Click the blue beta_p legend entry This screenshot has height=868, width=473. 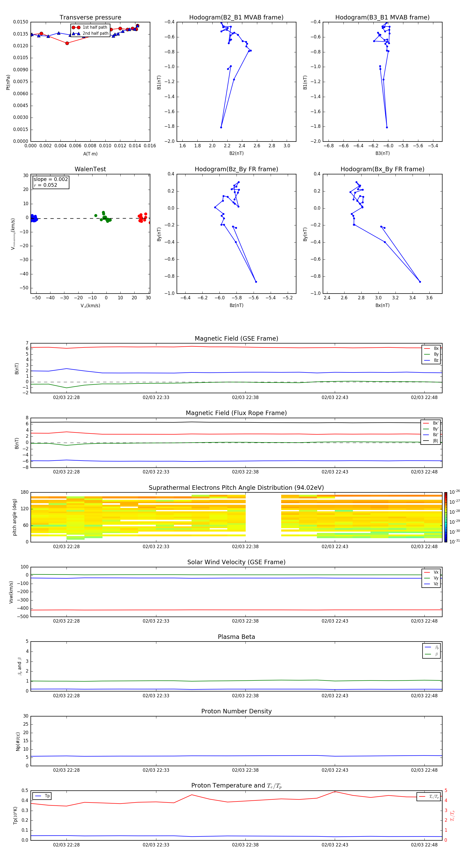pos(431,647)
